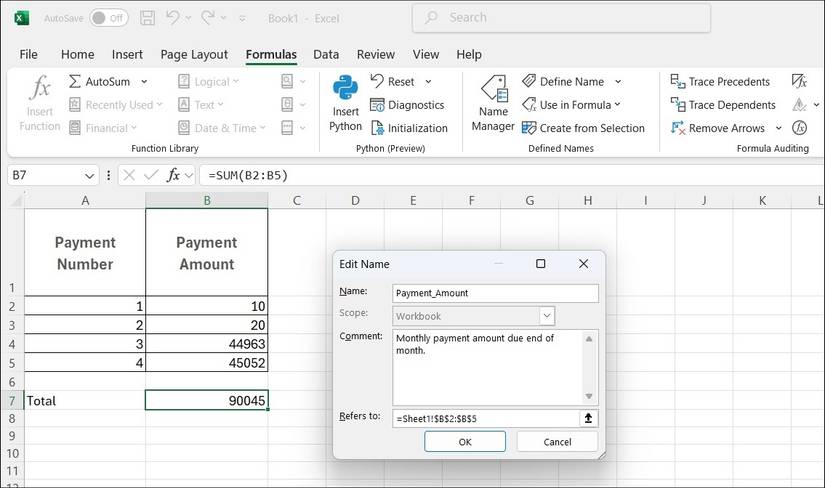Screen dimensions: 825x488
Task: Click the formula bar fx button
Action: click(x=173, y=175)
